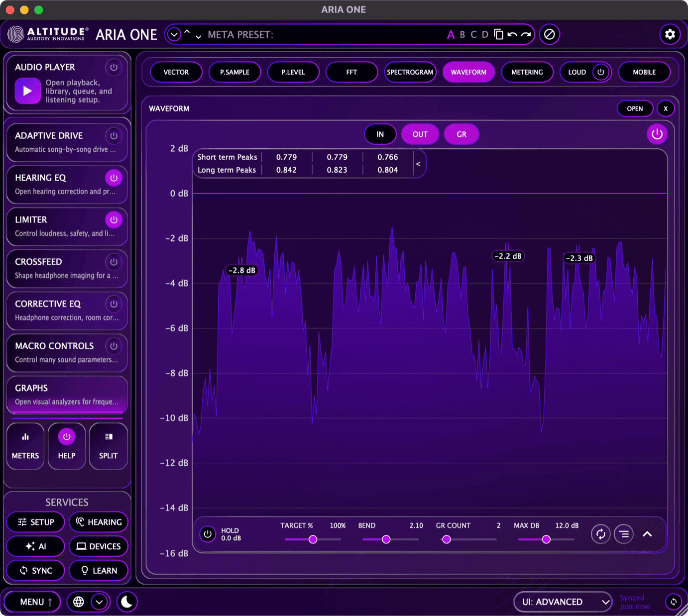Click the waveform reset circular-arrow icon

coord(601,534)
